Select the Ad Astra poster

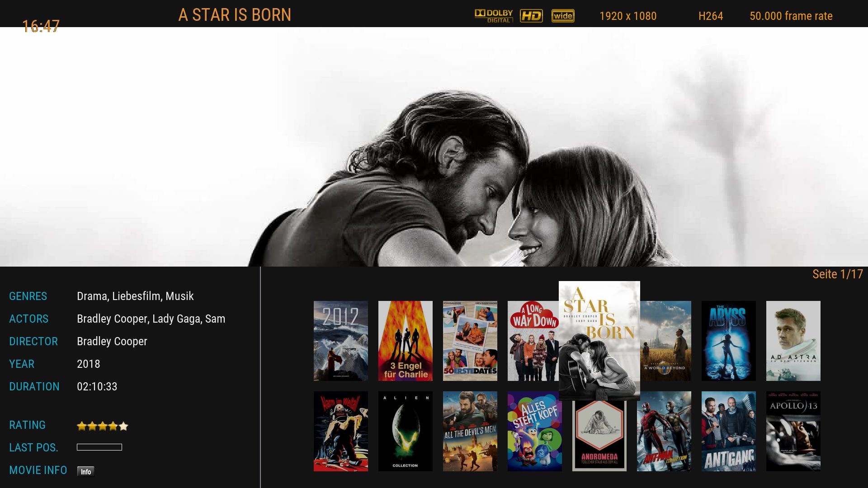(793, 341)
